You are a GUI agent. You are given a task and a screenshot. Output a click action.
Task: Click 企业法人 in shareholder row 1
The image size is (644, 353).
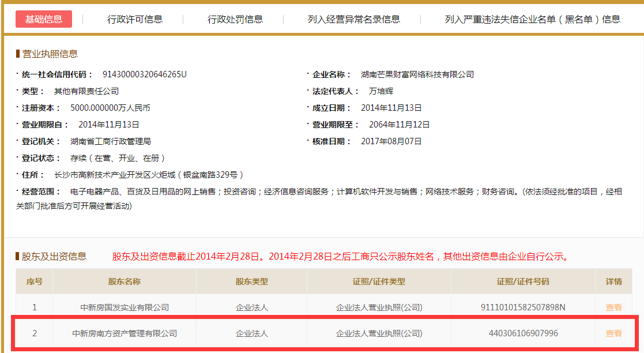tap(252, 307)
